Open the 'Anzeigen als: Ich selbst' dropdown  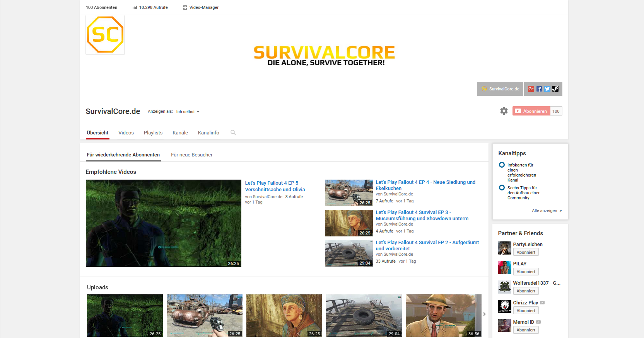tap(188, 112)
